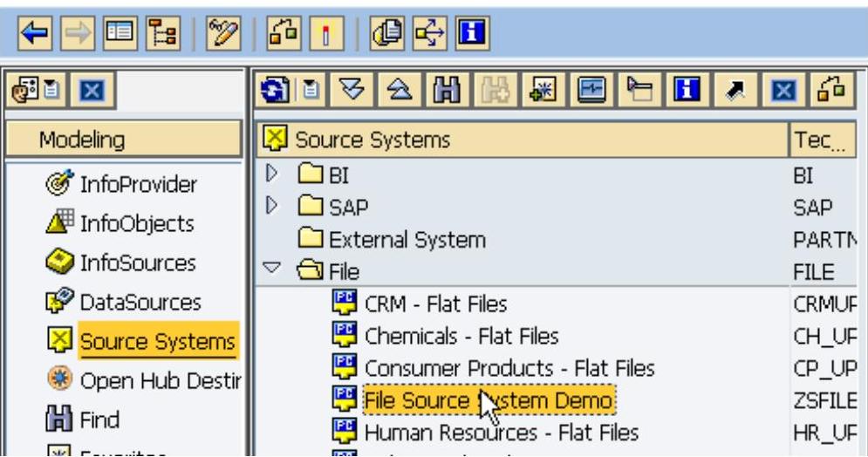Open the list dropdown beside the refresh icon

click(x=310, y=90)
